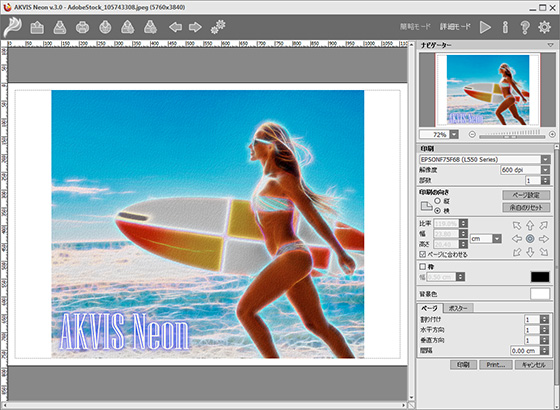Switch to simple mode (簡略モード)

pyautogui.click(x=415, y=27)
